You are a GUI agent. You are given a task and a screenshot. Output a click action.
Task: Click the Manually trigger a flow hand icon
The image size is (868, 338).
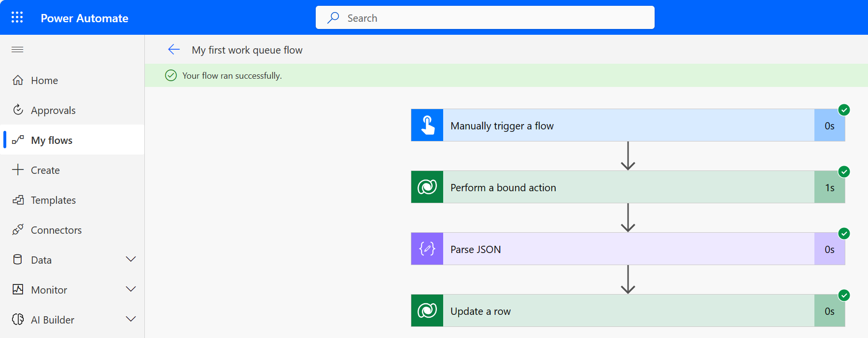click(x=427, y=126)
